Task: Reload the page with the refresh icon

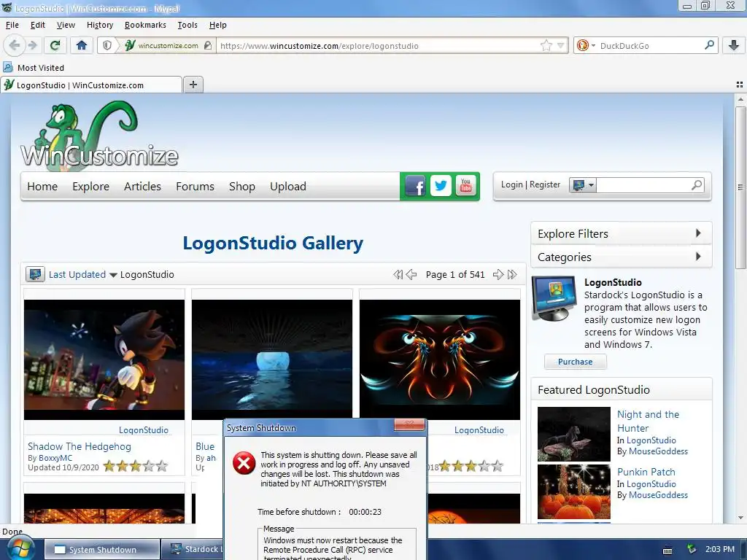Action: (x=55, y=45)
